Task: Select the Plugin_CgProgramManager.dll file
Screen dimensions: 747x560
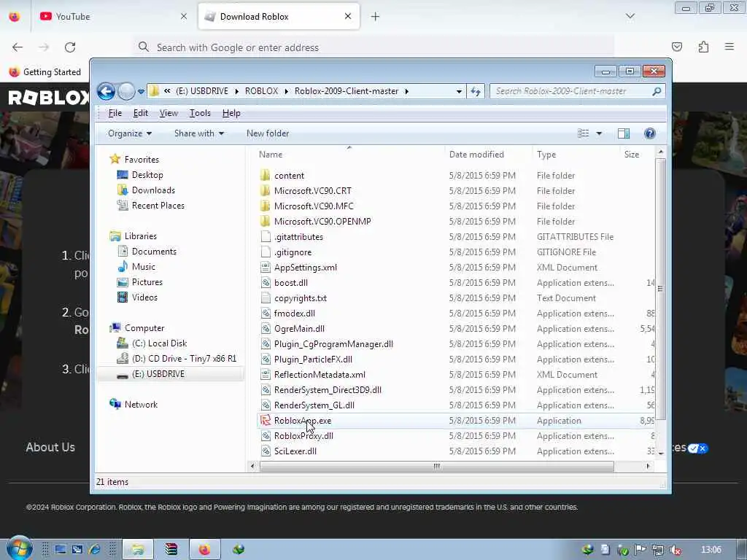Action: coord(333,344)
